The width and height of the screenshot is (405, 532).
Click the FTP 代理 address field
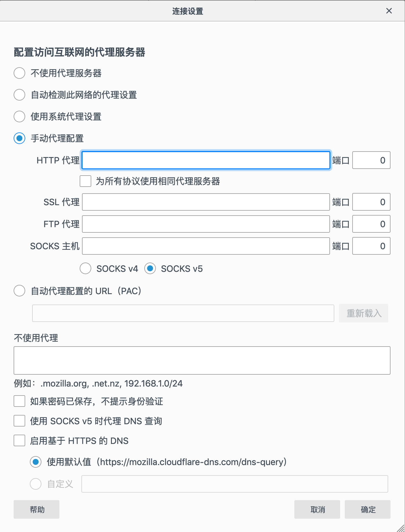tap(206, 224)
